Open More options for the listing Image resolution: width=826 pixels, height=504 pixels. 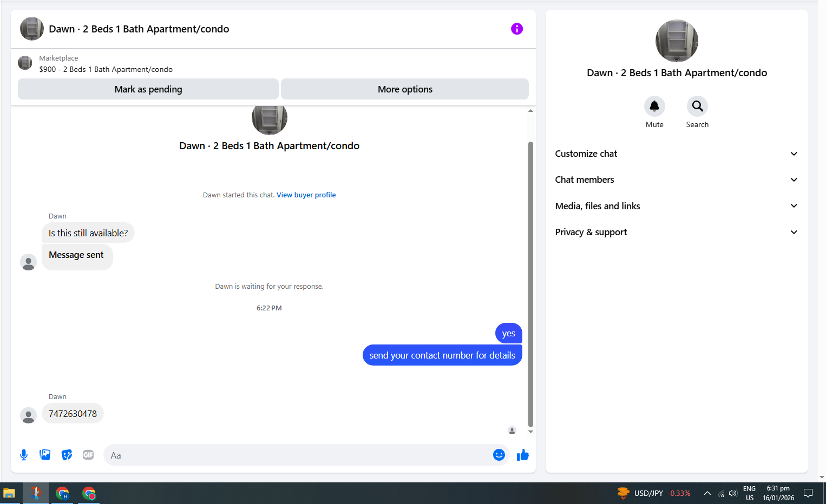coord(405,89)
